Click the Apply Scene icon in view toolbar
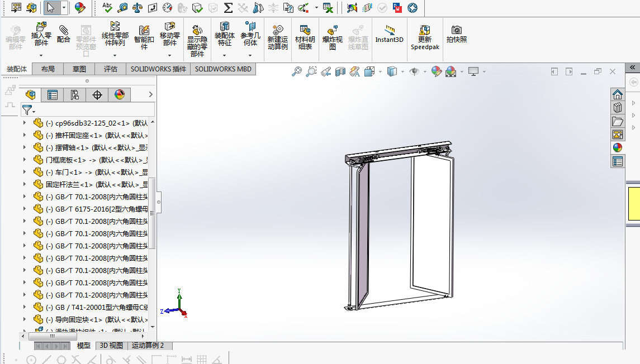This screenshot has height=364, width=640. (451, 72)
